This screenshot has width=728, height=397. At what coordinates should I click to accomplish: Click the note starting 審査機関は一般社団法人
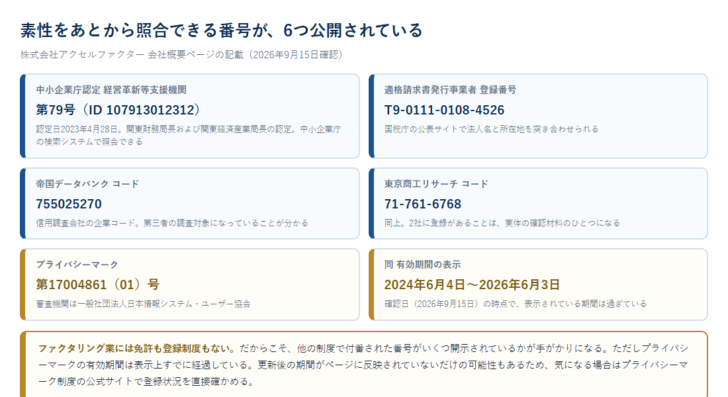coord(143,304)
